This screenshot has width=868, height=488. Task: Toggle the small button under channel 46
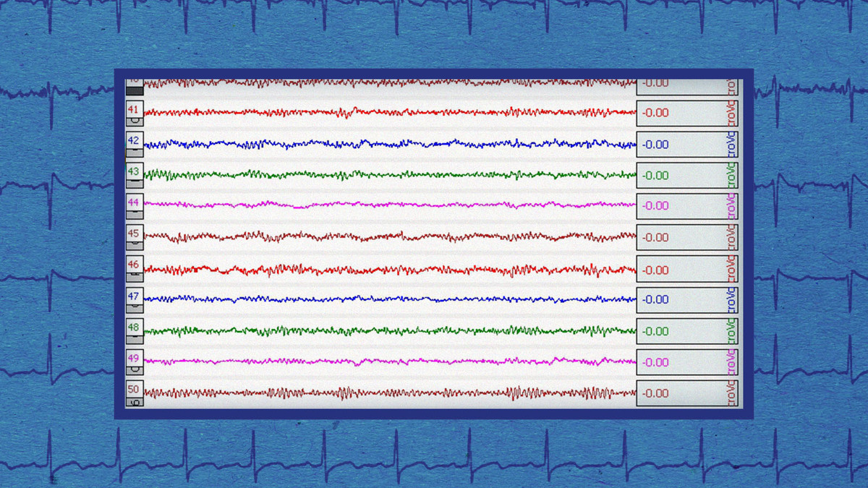pos(134,278)
